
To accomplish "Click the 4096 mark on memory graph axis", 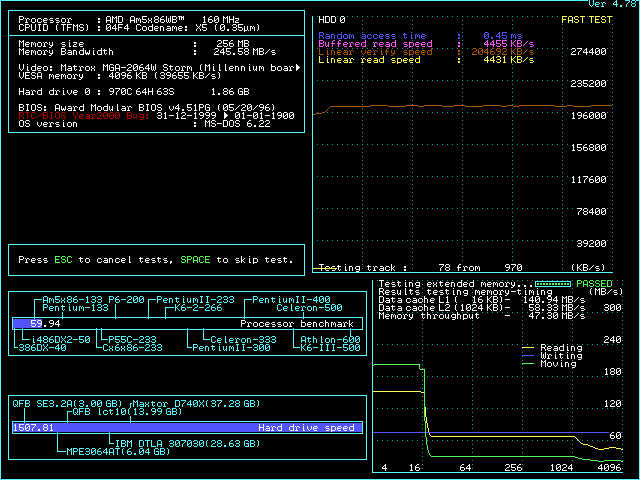I will 609,468.
